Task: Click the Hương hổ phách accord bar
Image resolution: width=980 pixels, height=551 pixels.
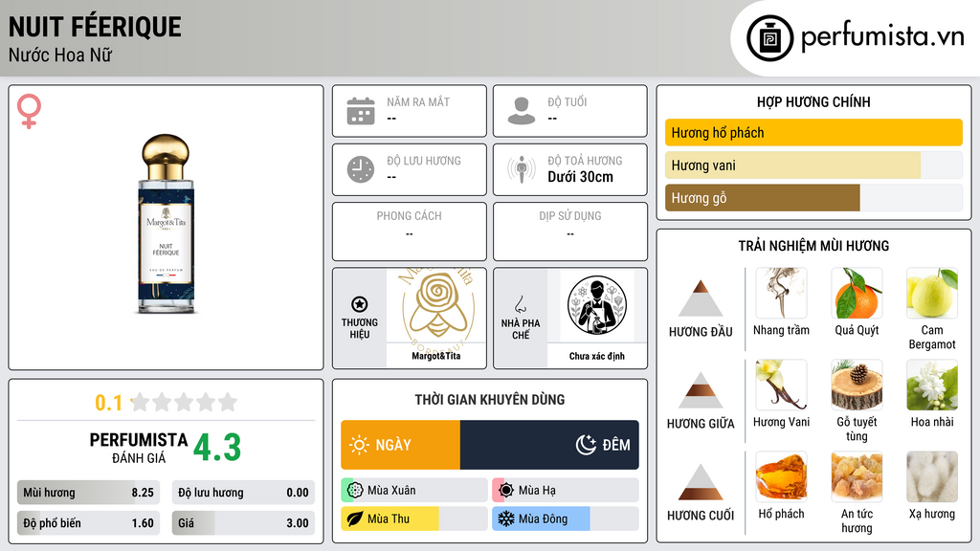Action: point(813,132)
